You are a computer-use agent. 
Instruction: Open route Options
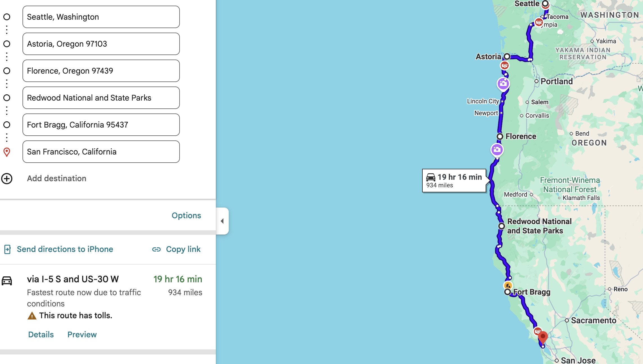[186, 215]
